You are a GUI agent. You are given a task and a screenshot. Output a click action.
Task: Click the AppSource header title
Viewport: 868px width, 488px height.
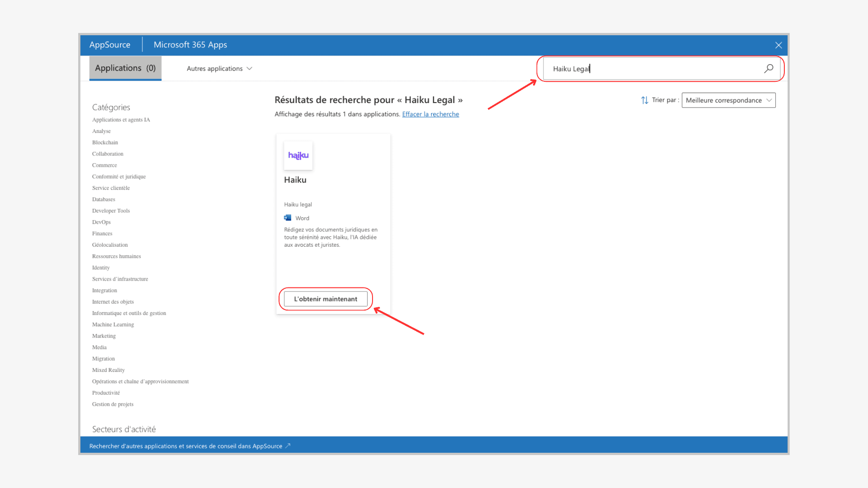[x=110, y=45]
